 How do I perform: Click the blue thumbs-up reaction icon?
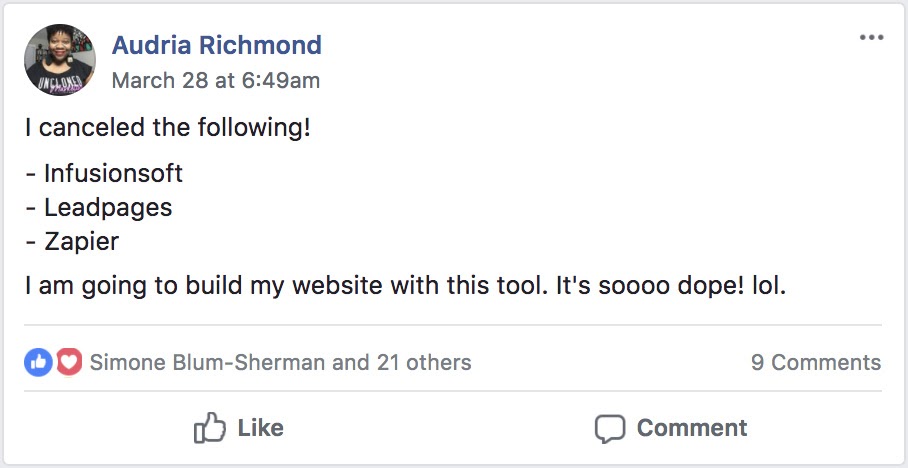(38, 362)
